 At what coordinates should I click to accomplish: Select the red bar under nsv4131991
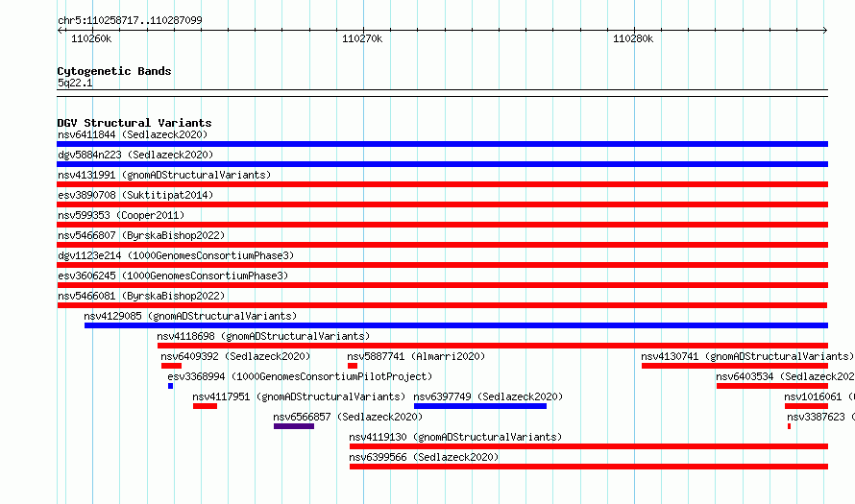click(442, 184)
